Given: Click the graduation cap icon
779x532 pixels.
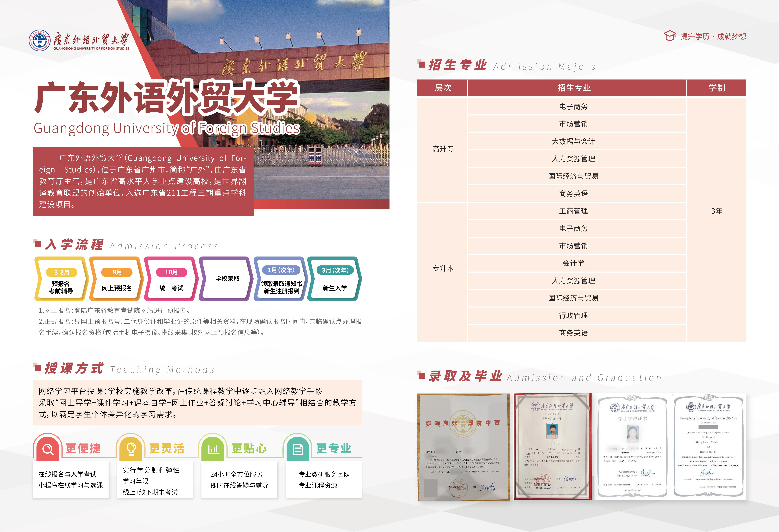Looking at the screenshot, I should (669, 36).
